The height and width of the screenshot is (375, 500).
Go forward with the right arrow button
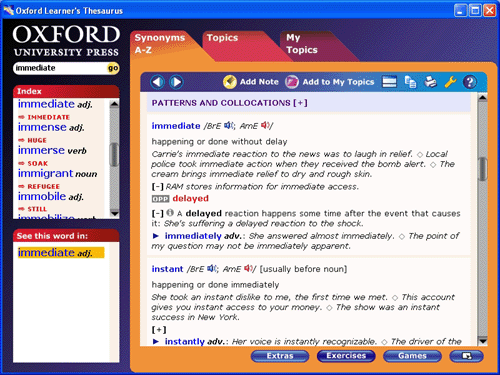pos(176,82)
